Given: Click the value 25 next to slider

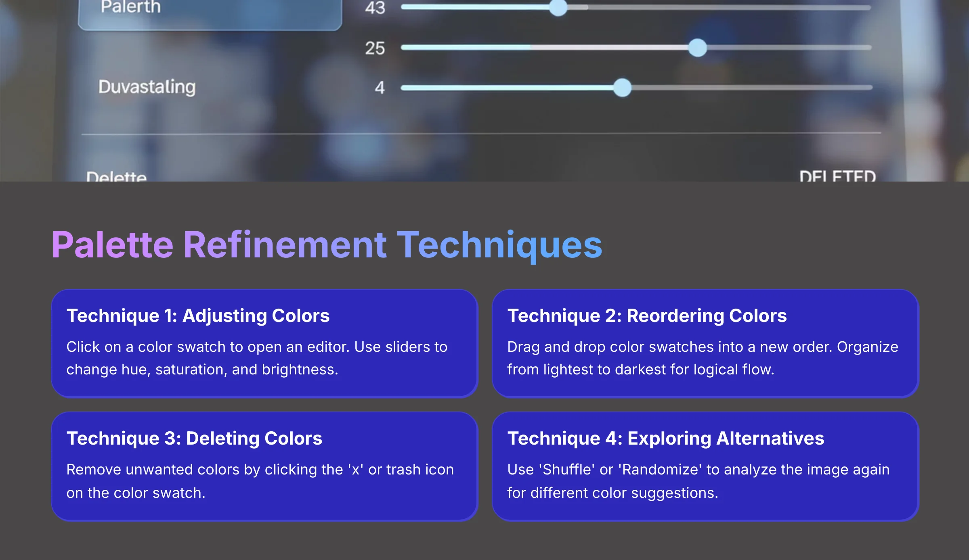Looking at the screenshot, I should (x=375, y=48).
